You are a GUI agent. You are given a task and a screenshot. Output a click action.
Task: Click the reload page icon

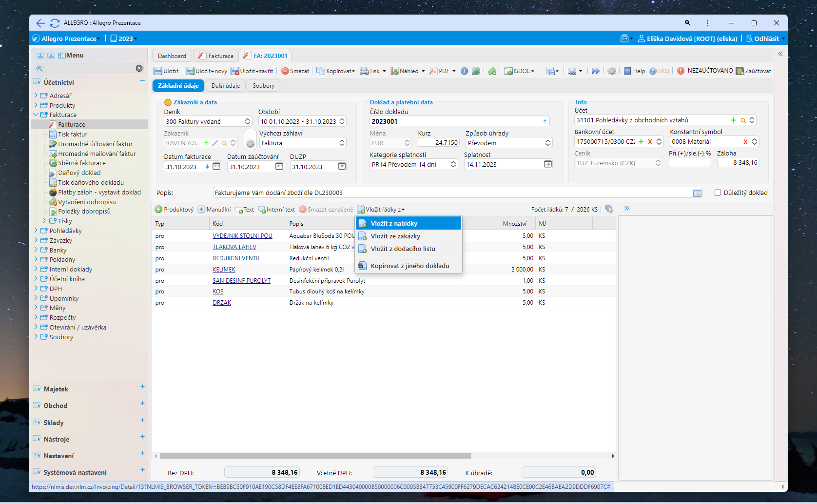(x=55, y=23)
